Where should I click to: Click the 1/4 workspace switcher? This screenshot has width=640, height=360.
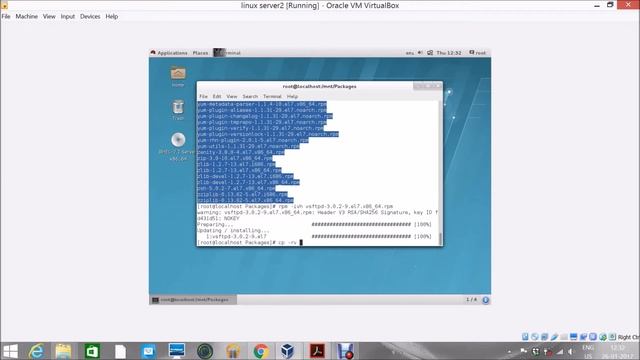pos(471,300)
